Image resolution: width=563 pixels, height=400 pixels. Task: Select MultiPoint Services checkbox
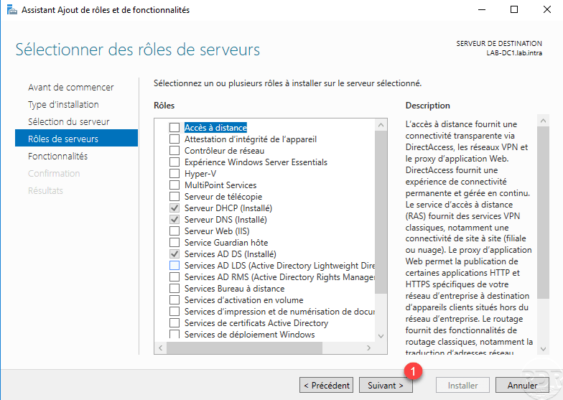pyautogui.click(x=175, y=185)
